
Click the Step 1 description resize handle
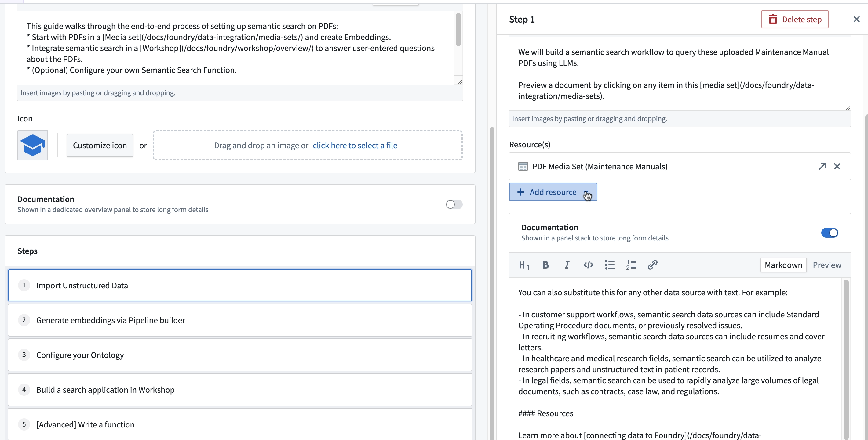848,108
